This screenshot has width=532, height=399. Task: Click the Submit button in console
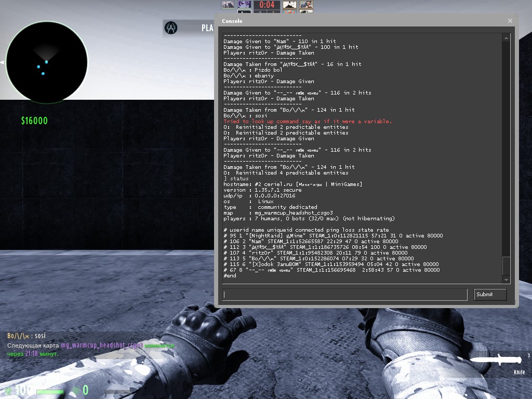[490, 295]
